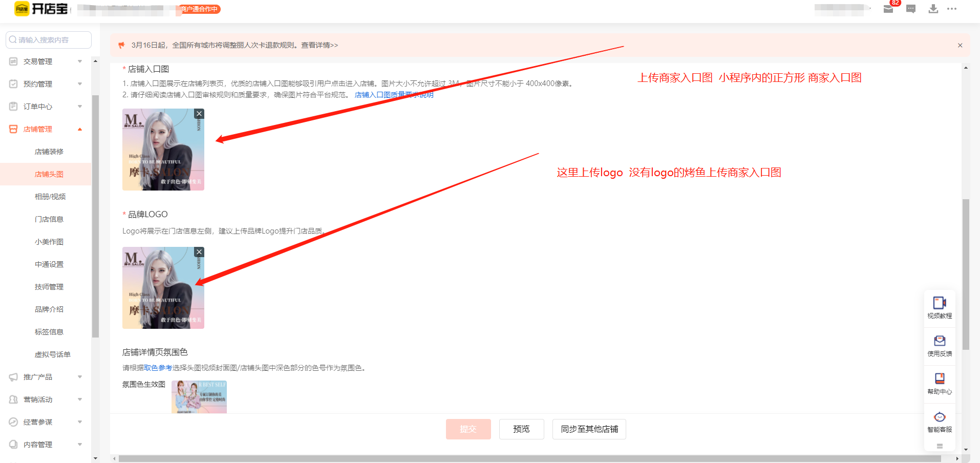This screenshot has width=980, height=463.
Task: Expand the 交易管理 menu arrow
Action: [80, 61]
